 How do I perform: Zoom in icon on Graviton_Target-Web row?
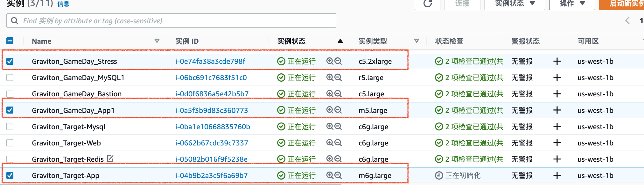click(330, 143)
